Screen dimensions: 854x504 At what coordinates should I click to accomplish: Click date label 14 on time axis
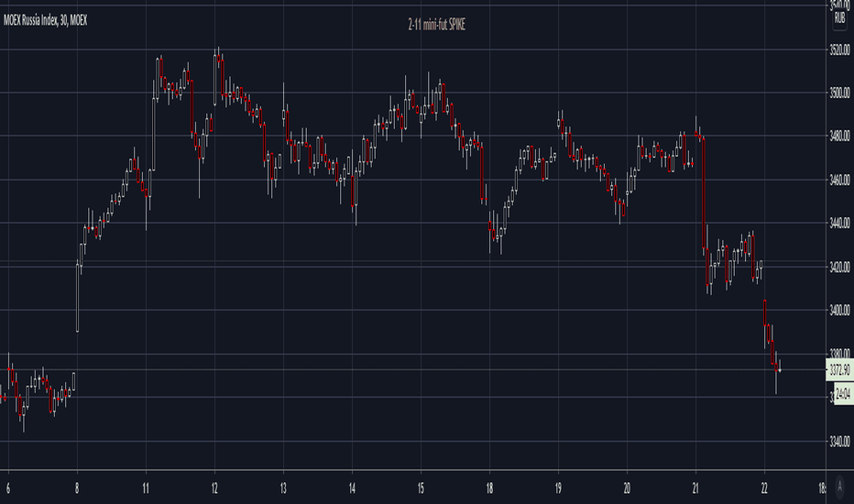click(352, 488)
